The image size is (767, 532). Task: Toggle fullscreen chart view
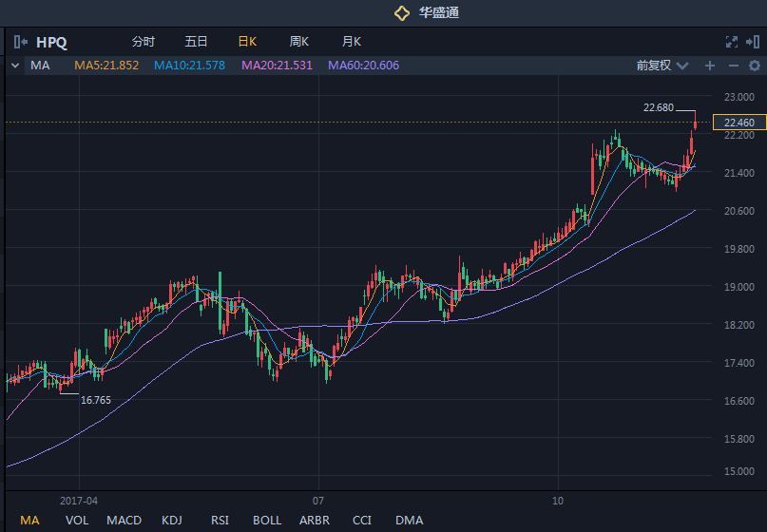(x=731, y=42)
